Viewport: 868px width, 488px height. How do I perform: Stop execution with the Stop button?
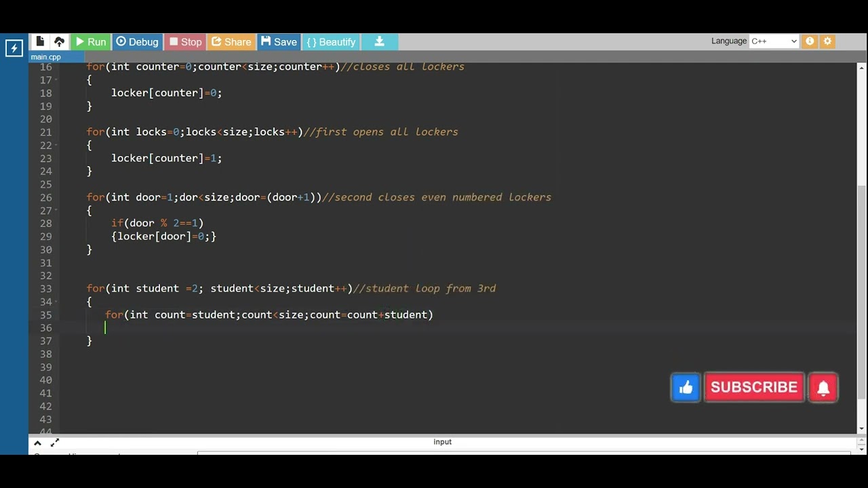pos(185,42)
